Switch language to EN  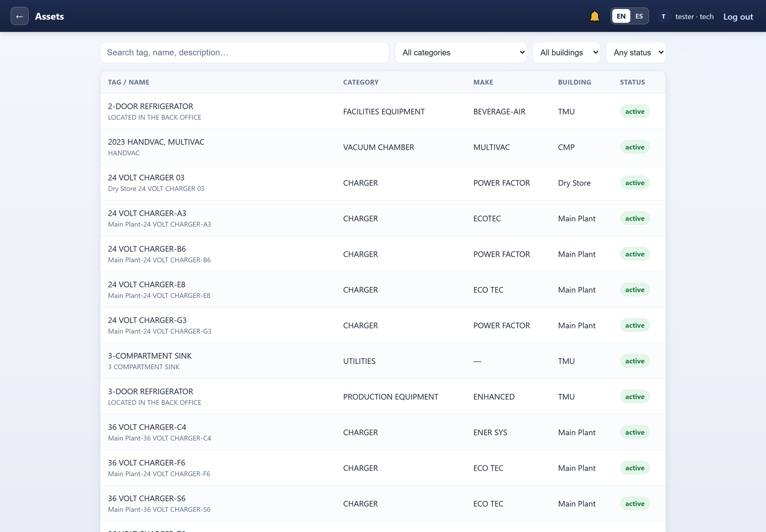pyautogui.click(x=621, y=16)
